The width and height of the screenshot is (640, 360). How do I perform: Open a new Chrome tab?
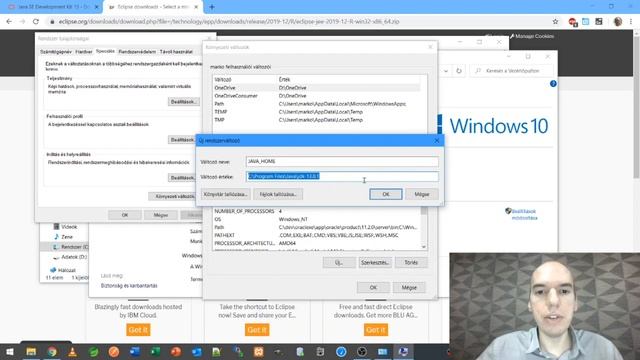click(212, 7)
